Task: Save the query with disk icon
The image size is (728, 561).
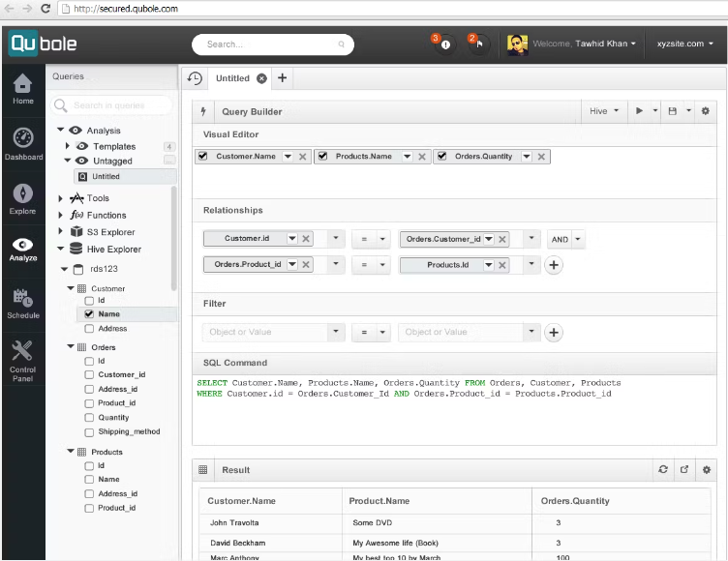Action: 672,111
